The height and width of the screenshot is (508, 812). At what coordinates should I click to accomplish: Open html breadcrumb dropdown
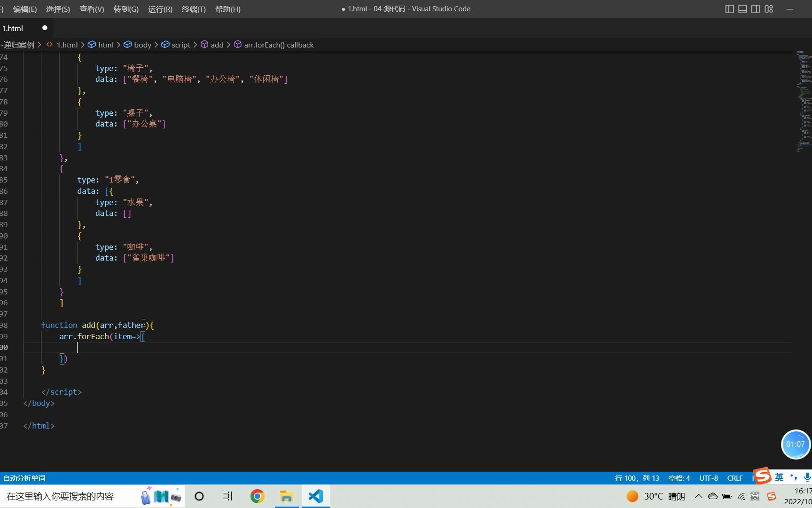pyautogui.click(x=106, y=45)
